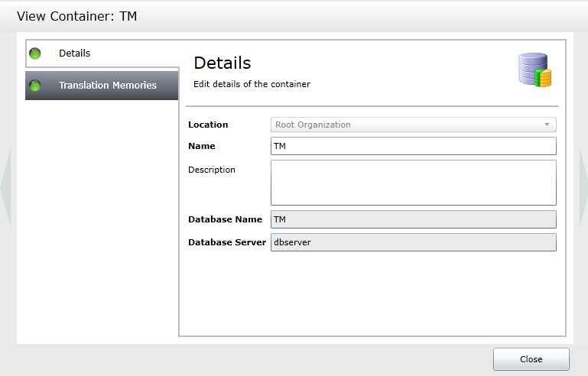Click the green status dot beside Details
The height and width of the screenshot is (376, 588).
[x=35, y=53]
